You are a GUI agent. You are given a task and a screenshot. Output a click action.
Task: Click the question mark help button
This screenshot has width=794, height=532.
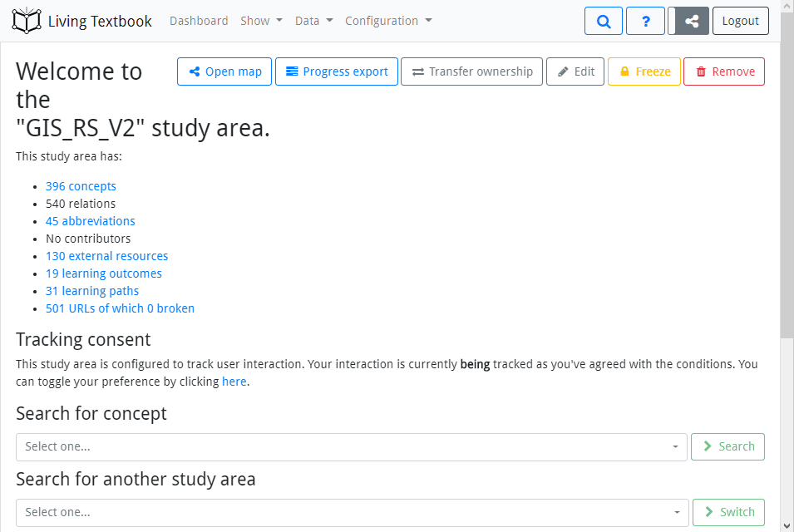645,21
